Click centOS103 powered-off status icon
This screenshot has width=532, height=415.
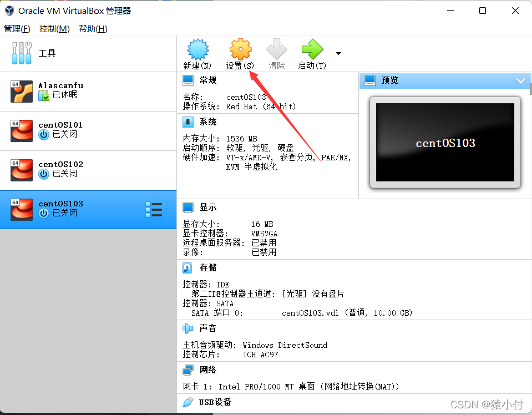(44, 214)
